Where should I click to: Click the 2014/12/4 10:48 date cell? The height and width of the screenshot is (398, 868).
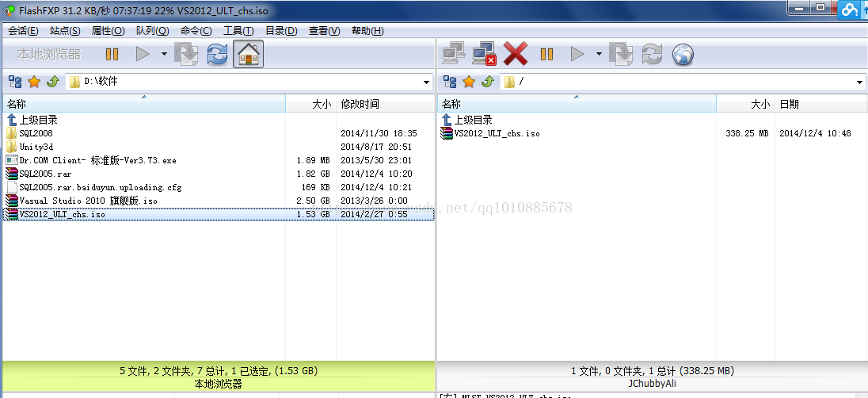click(815, 133)
